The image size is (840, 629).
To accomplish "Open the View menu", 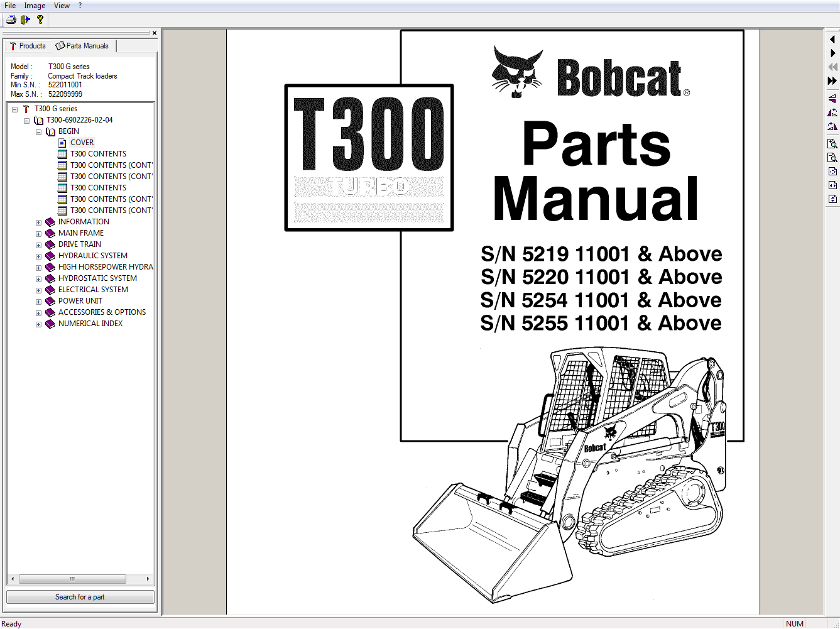I will point(62,6).
